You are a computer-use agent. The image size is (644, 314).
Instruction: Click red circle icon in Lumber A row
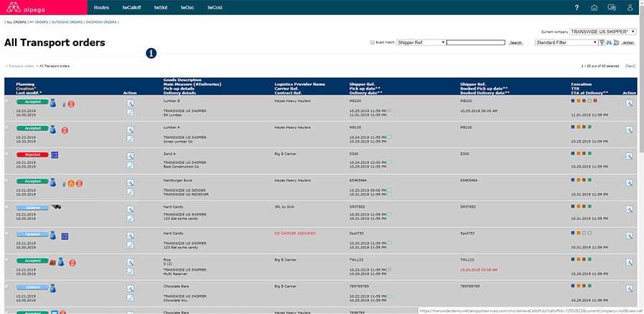(x=65, y=130)
